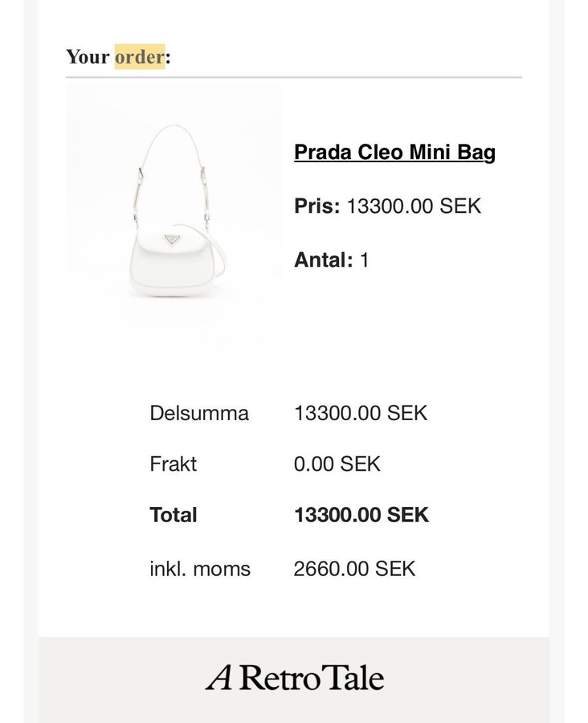Image resolution: width=588 pixels, height=723 pixels.
Task: Click the item price 13300.00 SEK beside Pris
Action: tap(414, 206)
